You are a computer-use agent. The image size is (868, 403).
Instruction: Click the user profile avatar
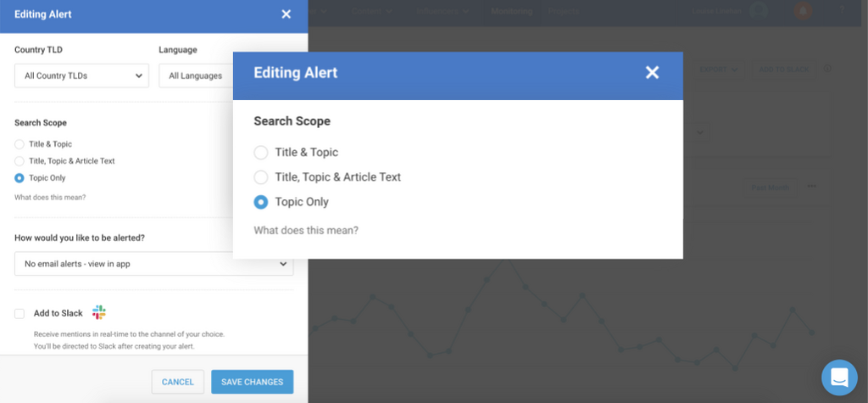[759, 11]
